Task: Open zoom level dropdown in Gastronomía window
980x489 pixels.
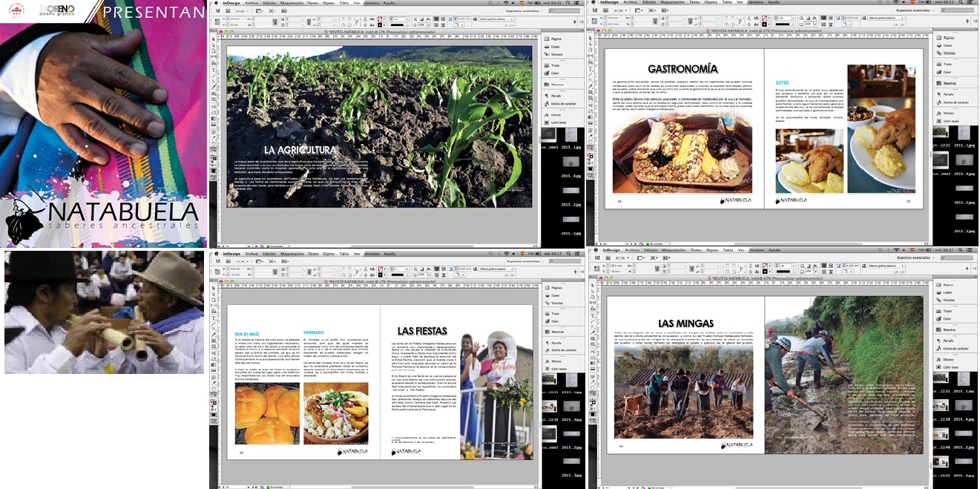Action: (620, 10)
